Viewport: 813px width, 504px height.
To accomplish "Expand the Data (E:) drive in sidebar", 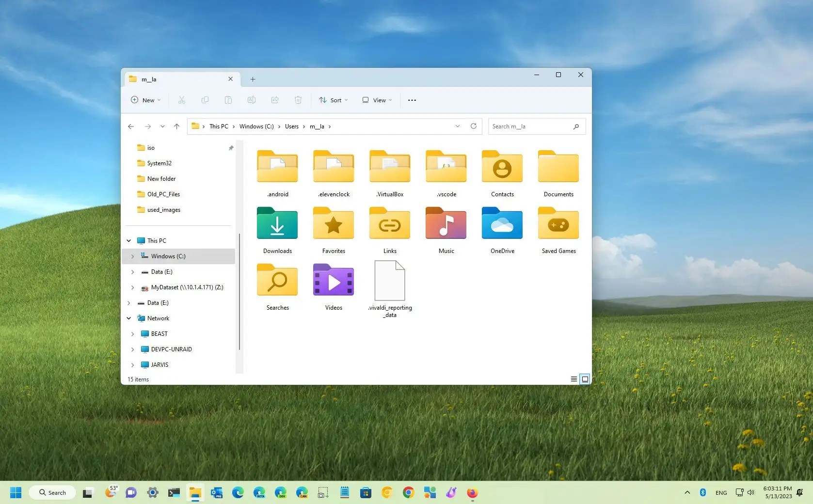I will pos(132,271).
